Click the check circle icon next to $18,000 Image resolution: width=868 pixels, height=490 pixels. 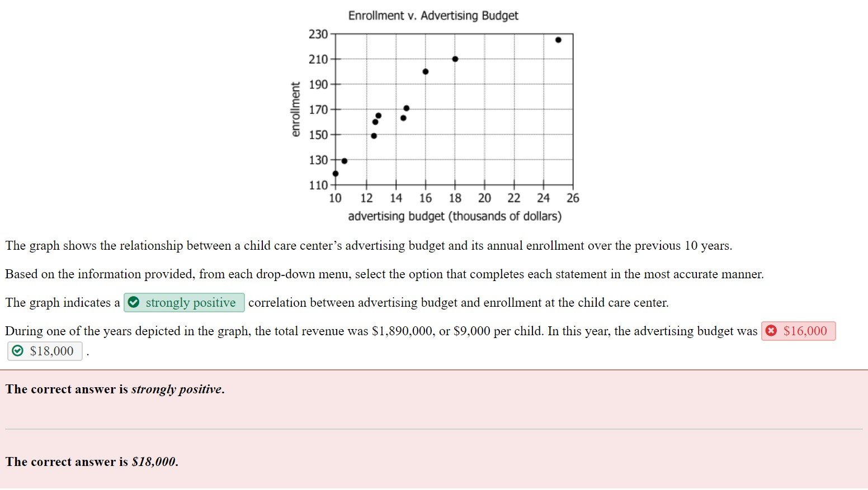pos(17,351)
